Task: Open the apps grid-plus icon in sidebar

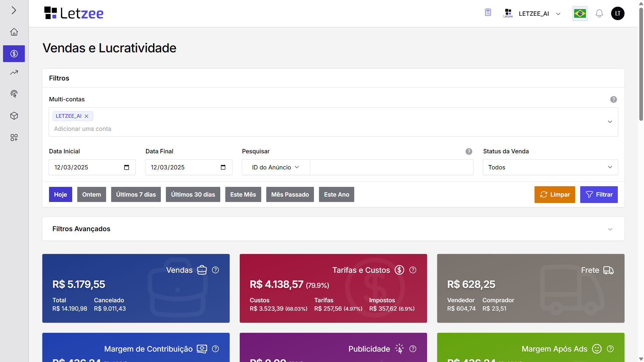Action: click(14, 138)
